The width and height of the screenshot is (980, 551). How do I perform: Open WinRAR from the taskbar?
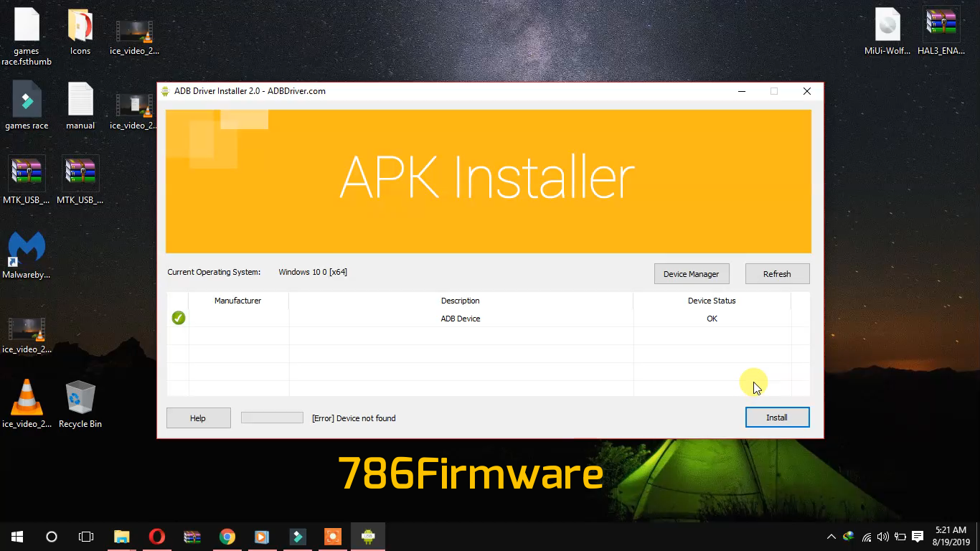(192, 536)
